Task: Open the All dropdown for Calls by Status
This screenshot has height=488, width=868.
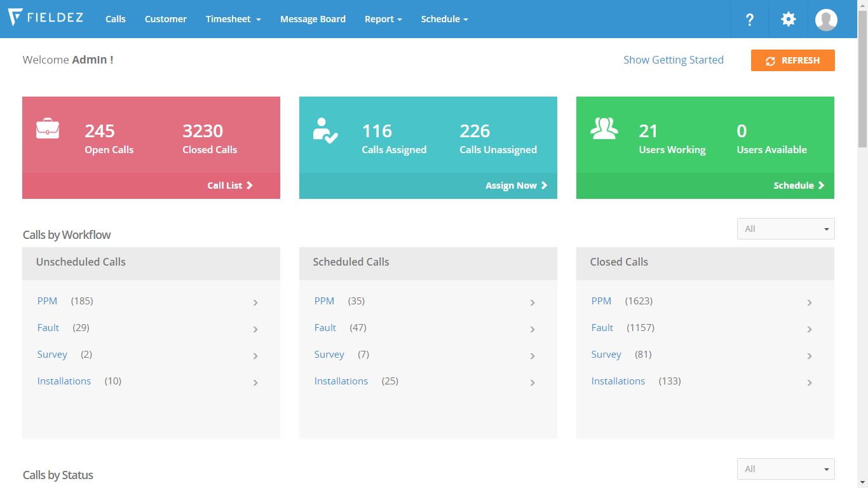Action: [785, 468]
